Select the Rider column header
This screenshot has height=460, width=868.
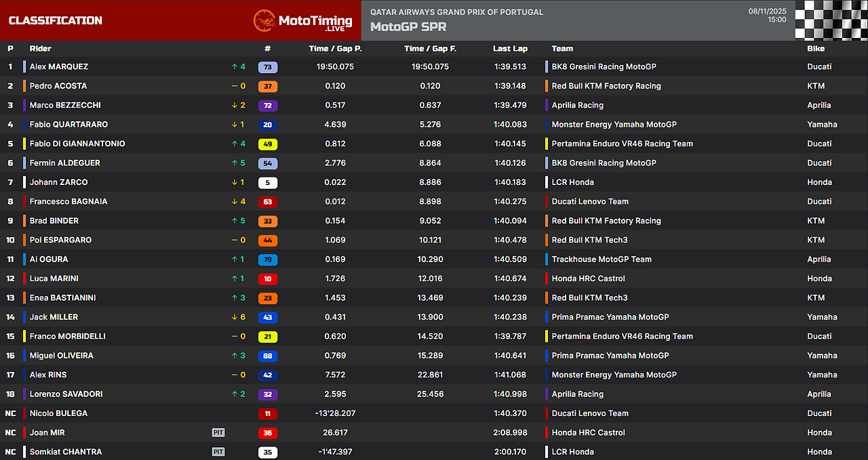(41, 49)
